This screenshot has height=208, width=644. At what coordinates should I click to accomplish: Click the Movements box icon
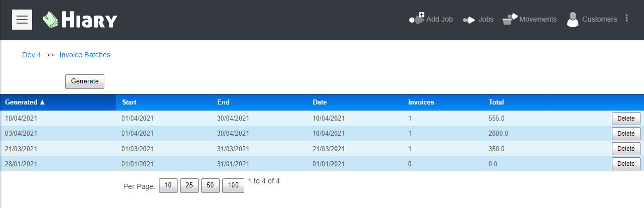(510, 19)
